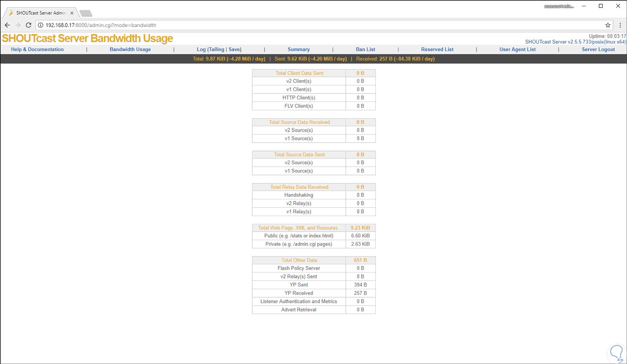This screenshot has width=627, height=364.
Task: Minimize the Chrome window
Action: pos(584,6)
